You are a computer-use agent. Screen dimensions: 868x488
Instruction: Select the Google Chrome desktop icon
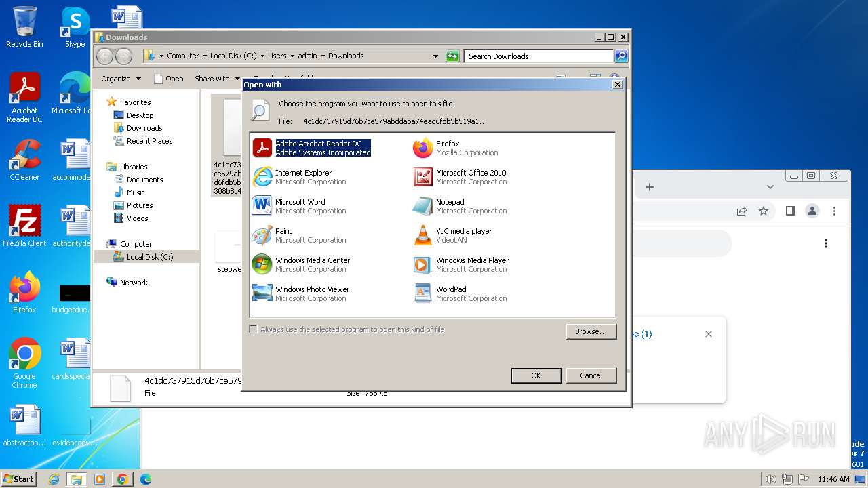(24, 364)
